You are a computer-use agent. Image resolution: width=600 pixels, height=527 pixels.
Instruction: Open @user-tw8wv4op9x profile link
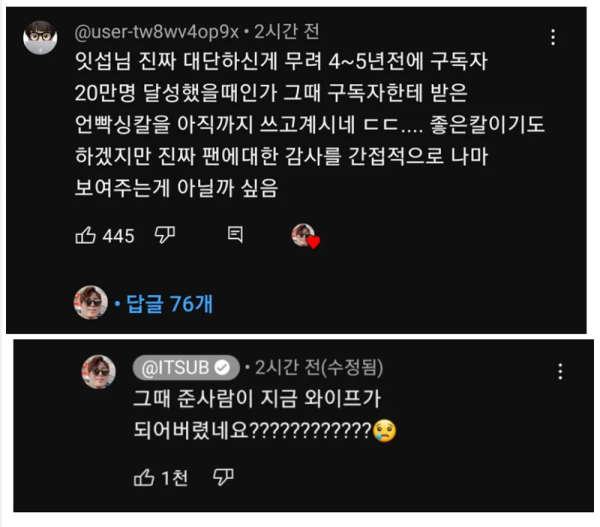[x=157, y=32]
